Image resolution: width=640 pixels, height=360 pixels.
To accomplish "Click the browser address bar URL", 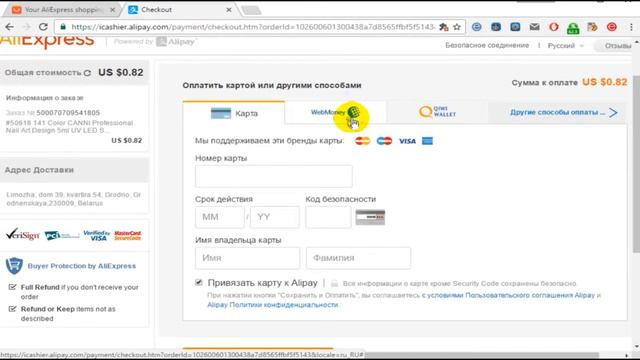I will (x=253, y=27).
